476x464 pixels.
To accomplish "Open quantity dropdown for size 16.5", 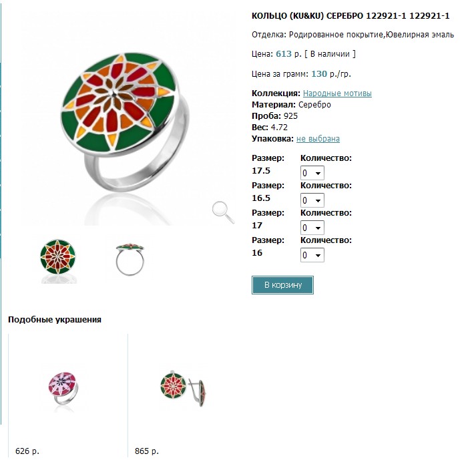I will (x=312, y=200).
